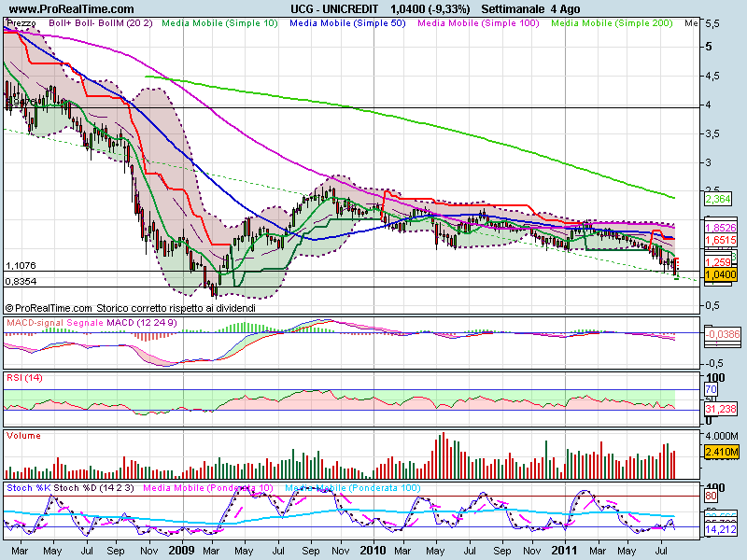Screen dimensions: 747x560
Task: Click the Storico corretto rispetto ai dividendi note
Action: 176,308
